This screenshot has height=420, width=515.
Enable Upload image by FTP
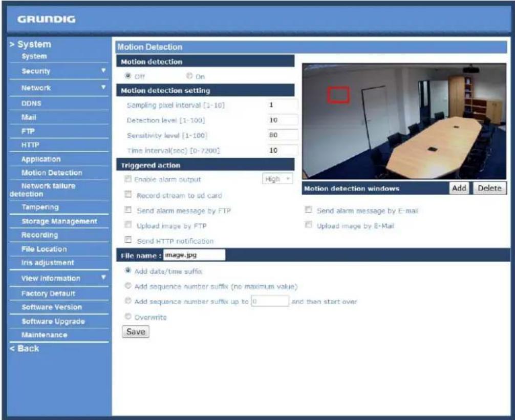click(x=128, y=225)
